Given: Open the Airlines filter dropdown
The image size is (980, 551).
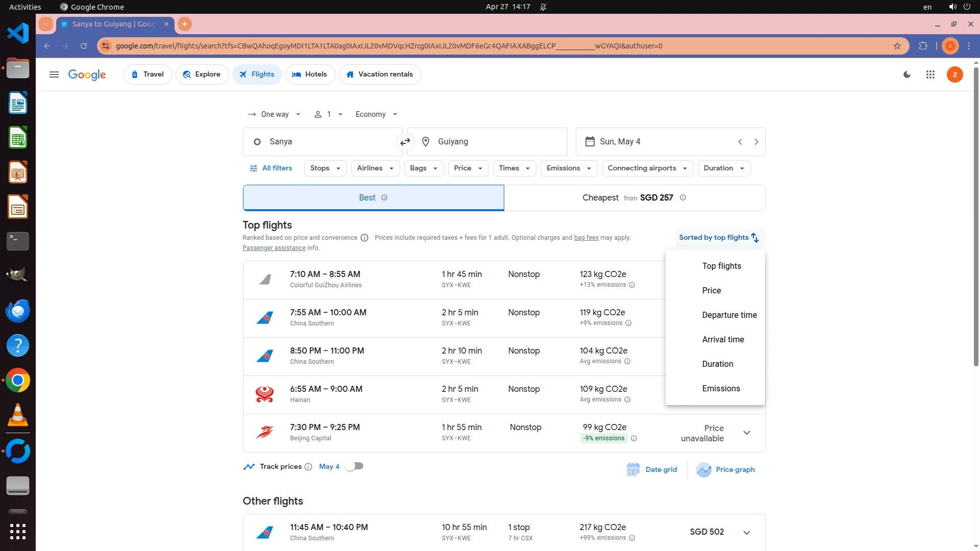Looking at the screenshot, I should pyautogui.click(x=375, y=168).
